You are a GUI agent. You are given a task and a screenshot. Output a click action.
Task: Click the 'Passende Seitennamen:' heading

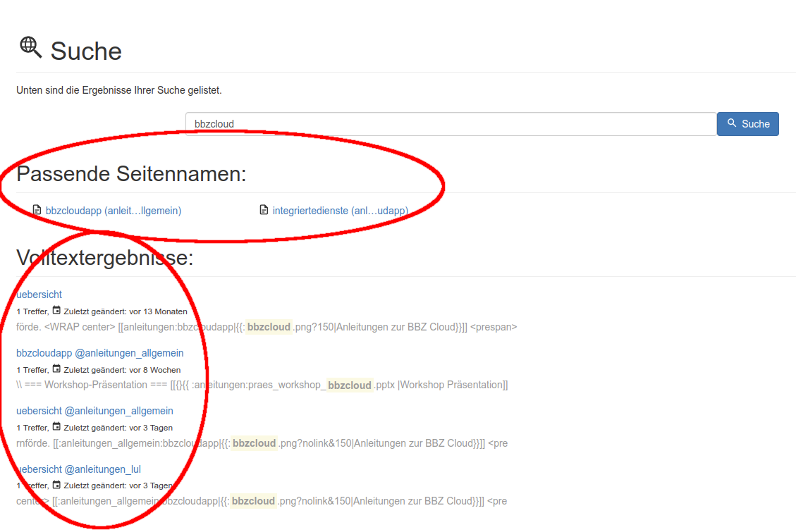(132, 174)
